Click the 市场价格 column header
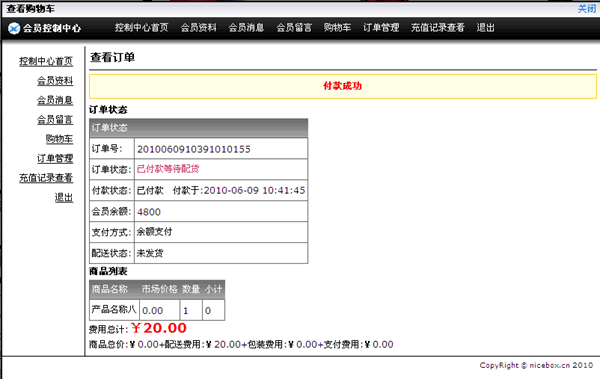 (159, 289)
